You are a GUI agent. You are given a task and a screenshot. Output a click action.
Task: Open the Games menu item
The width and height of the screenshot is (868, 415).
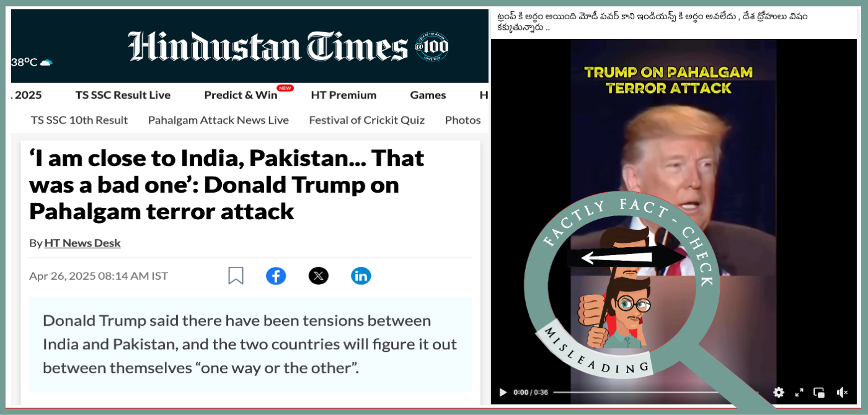coord(428,95)
